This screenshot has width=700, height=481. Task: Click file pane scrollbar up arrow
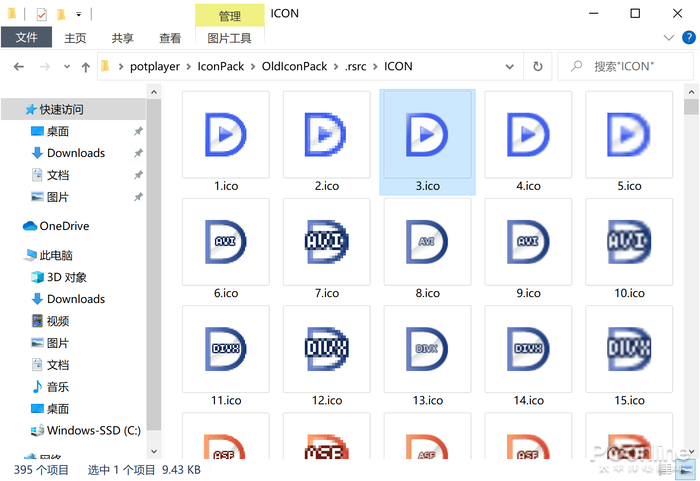pyautogui.click(x=691, y=92)
